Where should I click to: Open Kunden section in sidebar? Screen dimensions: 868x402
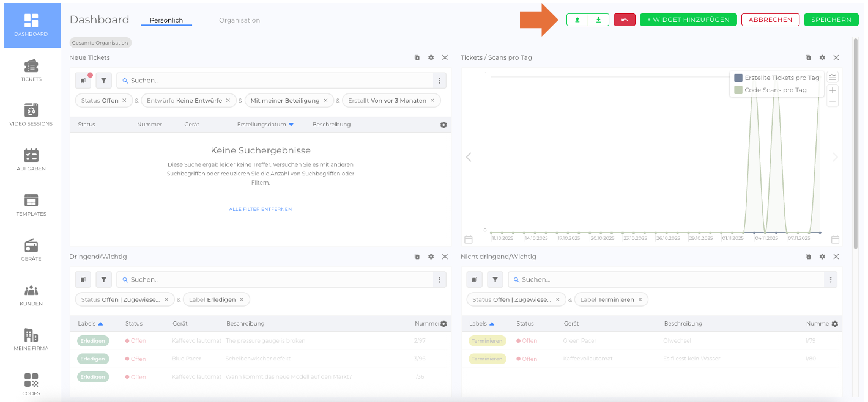[31, 294]
